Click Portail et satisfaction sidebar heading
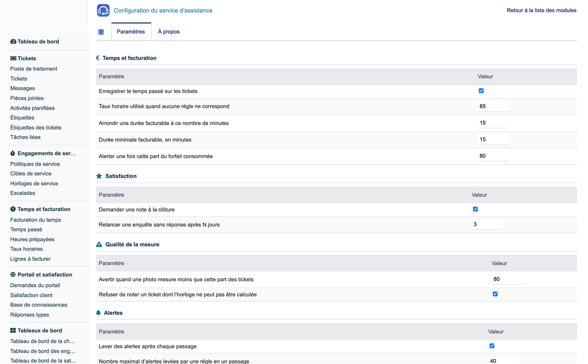588x364 pixels. click(x=45, y=275)
